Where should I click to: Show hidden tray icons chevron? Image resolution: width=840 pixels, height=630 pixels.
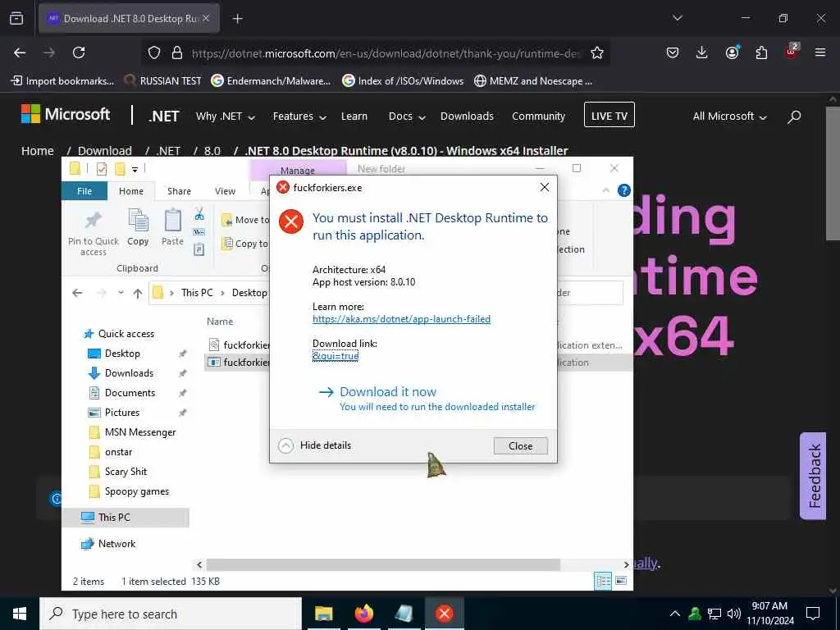click(675, 614)
